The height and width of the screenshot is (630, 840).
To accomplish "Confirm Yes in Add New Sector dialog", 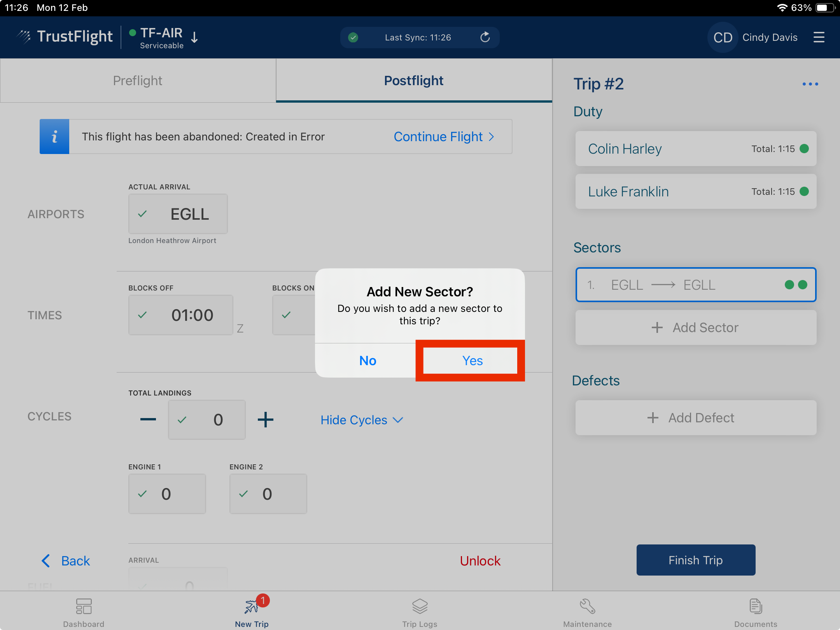I will (472, 360).
